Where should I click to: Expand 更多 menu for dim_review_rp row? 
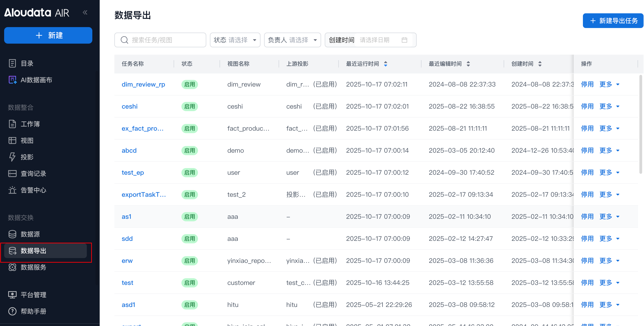pyautogui.click(x=609, y=84)
